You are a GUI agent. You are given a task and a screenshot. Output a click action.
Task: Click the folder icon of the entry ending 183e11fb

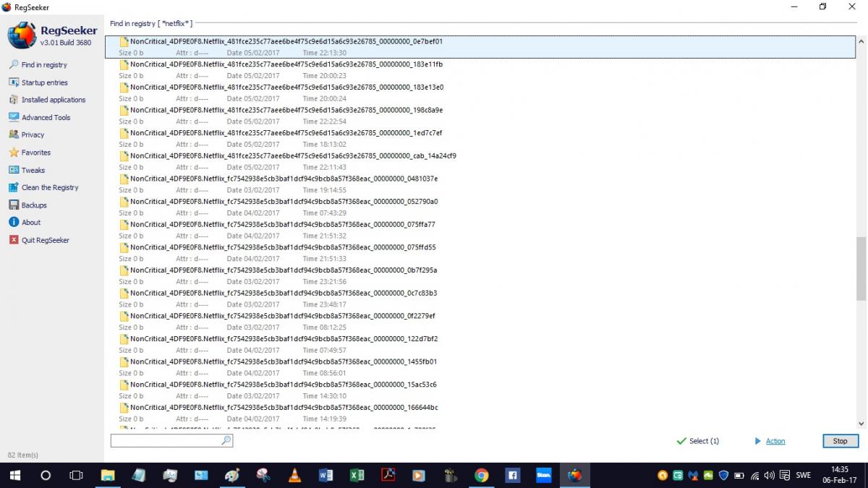pos(124,64)
